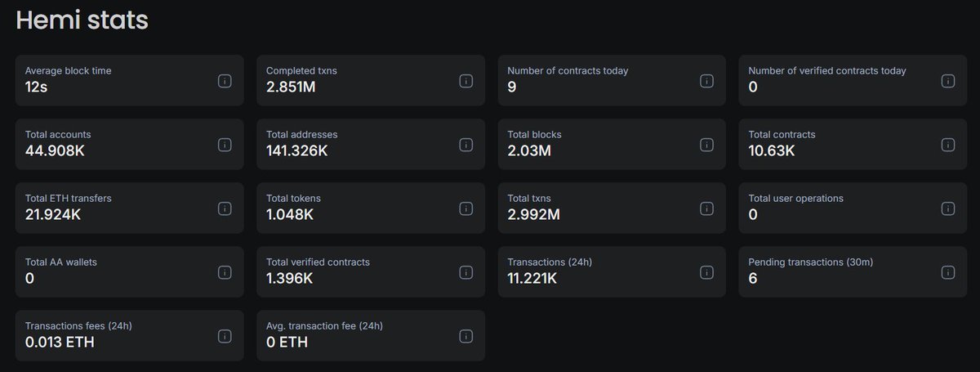Click the 21.924K ETH transfers value
This screenshot has width=980, height=372.
(x=52, y=214)
